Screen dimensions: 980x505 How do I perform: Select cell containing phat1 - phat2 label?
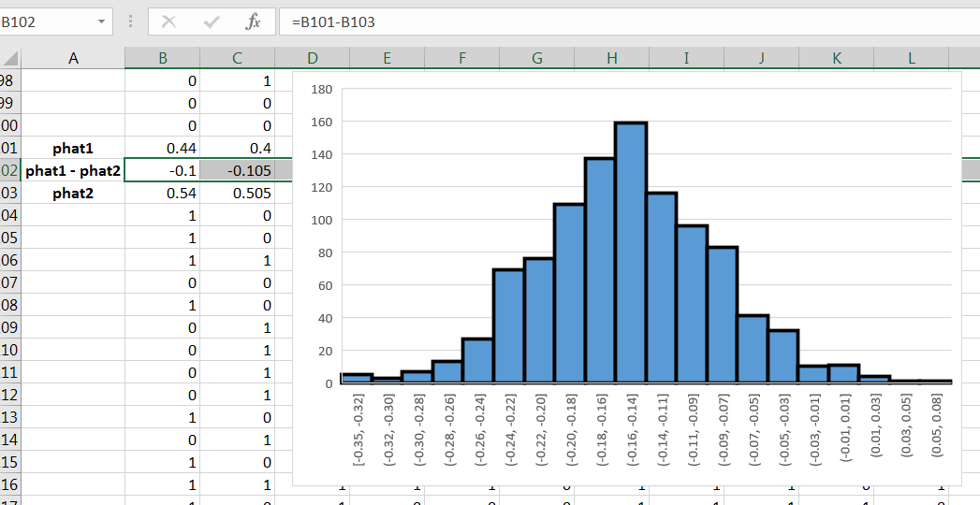click(x=73, y=170)
